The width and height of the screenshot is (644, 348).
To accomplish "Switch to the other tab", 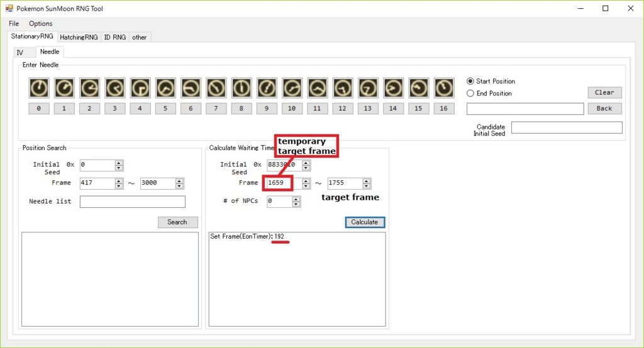I will [x=140, y=37].
